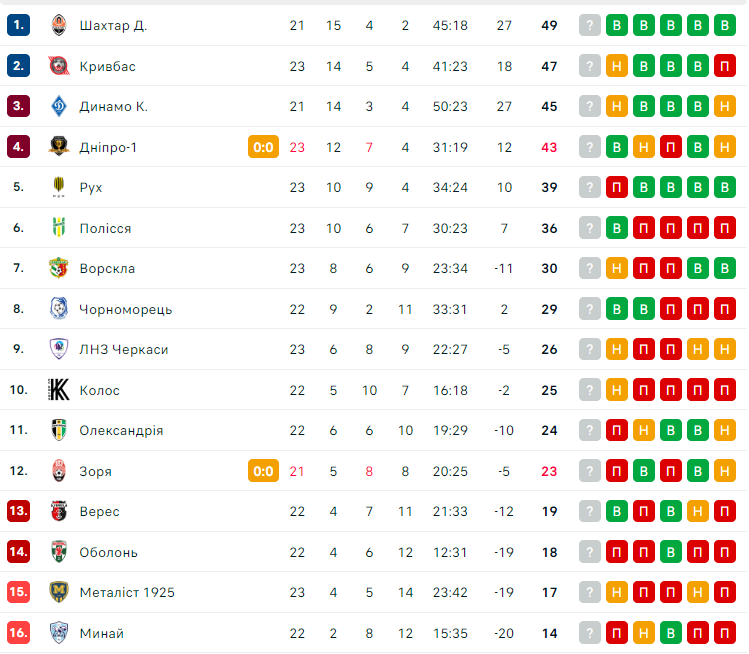Click the Дніпро-1 team emblem
749x654 pixels.
(59, 147)
